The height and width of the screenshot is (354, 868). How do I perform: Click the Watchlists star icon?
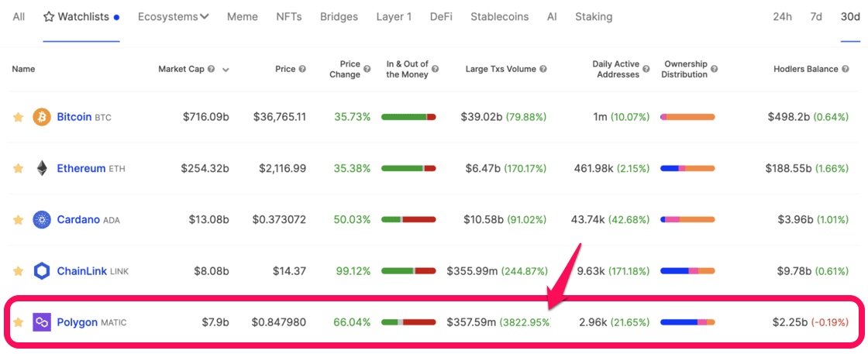click(x=48, y=16)
